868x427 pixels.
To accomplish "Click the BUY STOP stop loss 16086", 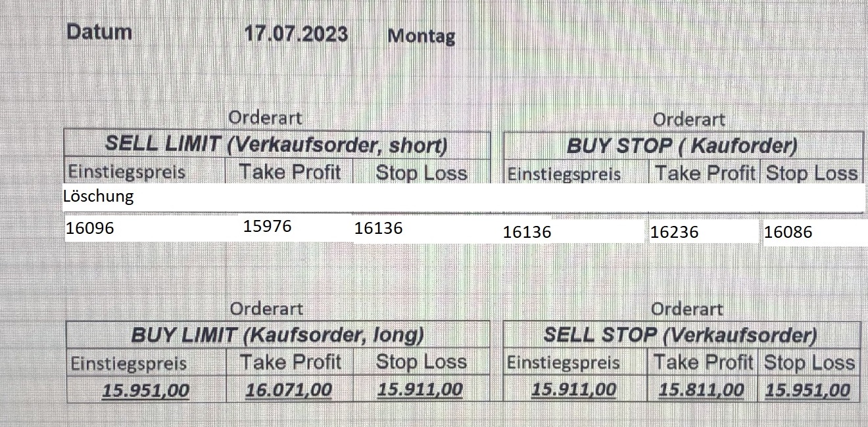I will coord(788,232).
